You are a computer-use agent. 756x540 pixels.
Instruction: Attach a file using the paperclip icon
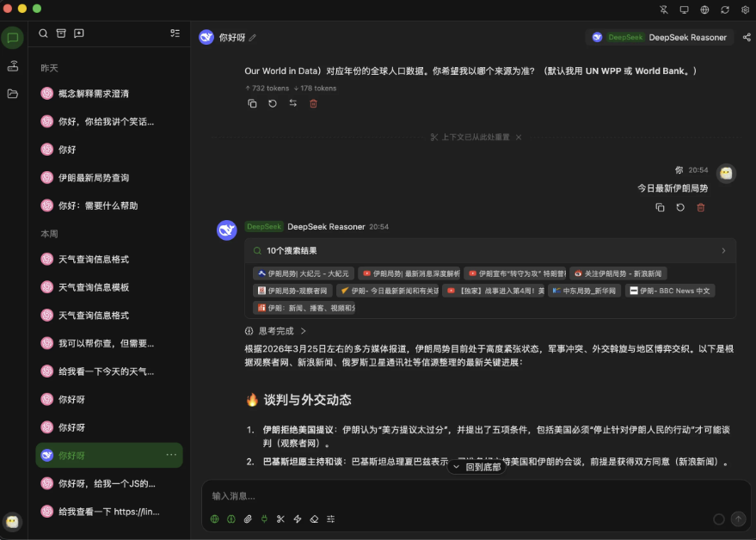point(247,519)
